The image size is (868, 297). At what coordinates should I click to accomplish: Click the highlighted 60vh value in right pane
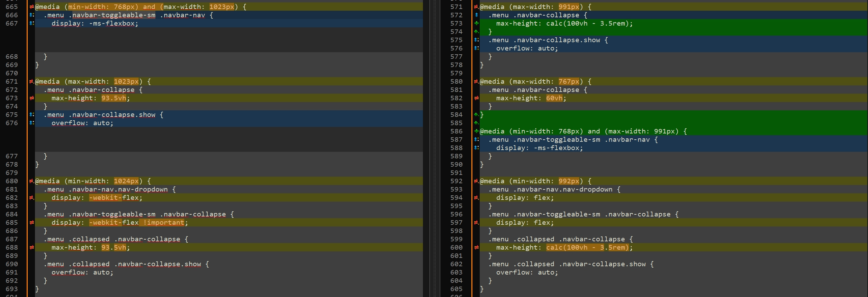pos(554,98)
